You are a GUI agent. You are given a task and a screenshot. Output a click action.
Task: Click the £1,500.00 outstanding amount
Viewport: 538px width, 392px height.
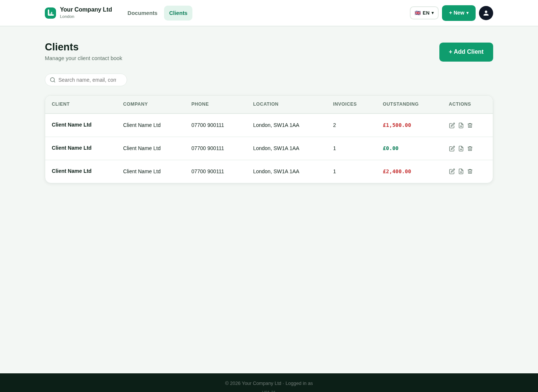click(x=397, y=125)
